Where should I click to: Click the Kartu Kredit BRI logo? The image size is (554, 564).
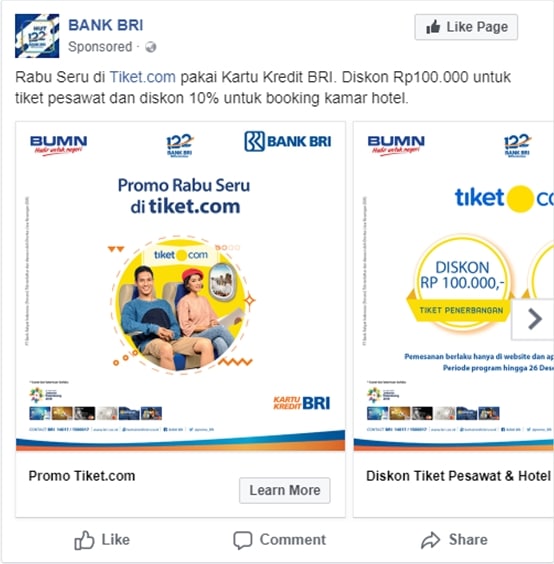coord(301,403)
